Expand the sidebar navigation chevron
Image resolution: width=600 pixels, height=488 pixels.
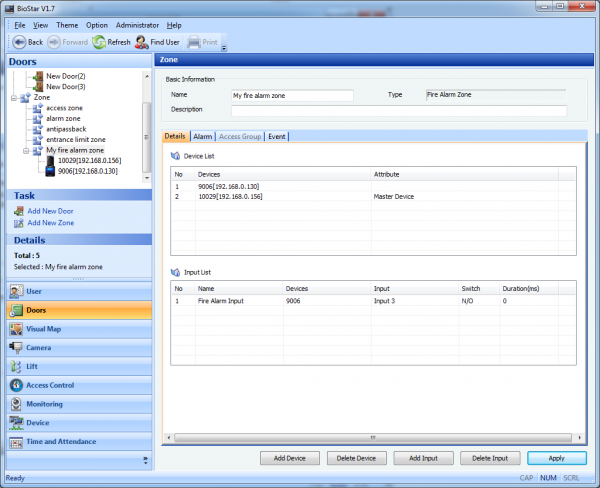[x=145, y=460]
